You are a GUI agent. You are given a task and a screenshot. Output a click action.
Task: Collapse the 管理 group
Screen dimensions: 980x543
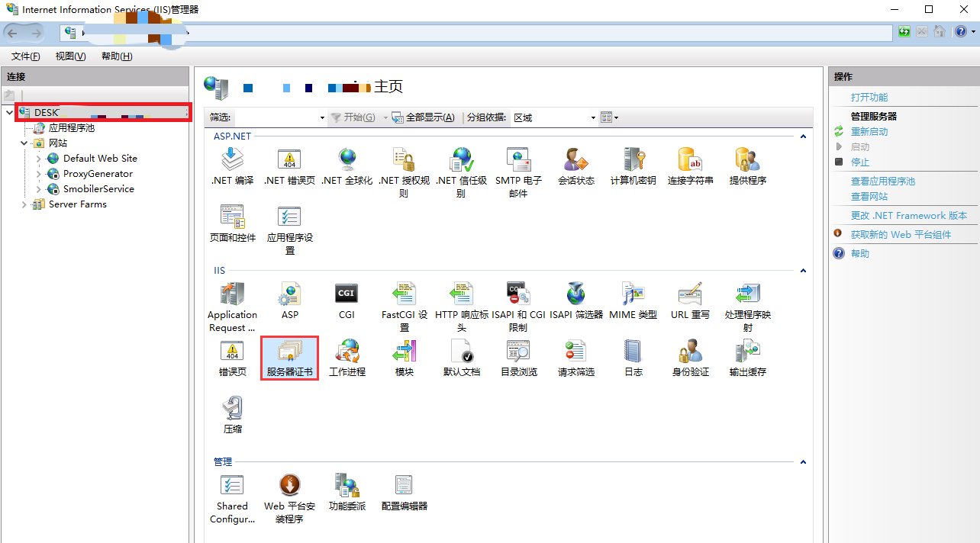(x=803, y=462)
